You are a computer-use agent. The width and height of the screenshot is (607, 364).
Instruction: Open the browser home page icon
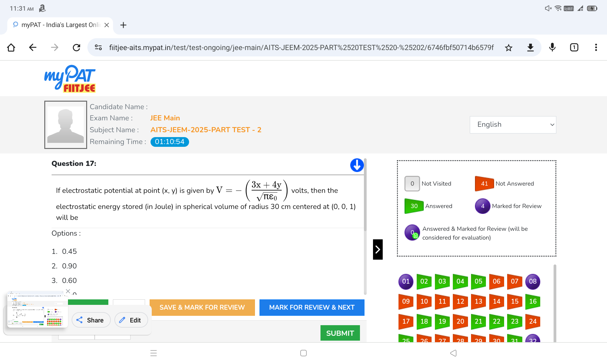(11, 47)
